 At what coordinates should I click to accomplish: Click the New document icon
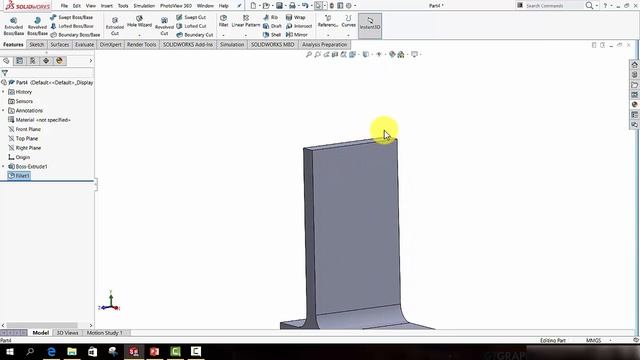[253, 6]
